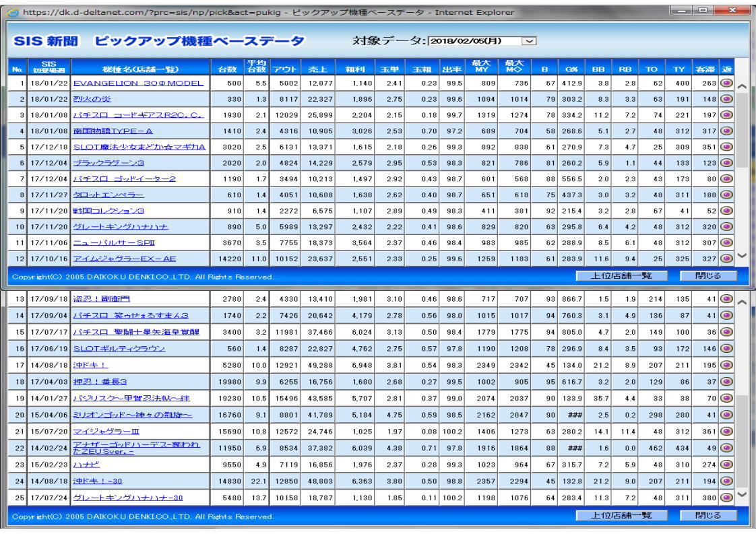Image resolution: width=756 pixels, height=534 pixels.
Task: Click purple icon in アイムジャグラーEX-AE row
Action: [726, 258]
